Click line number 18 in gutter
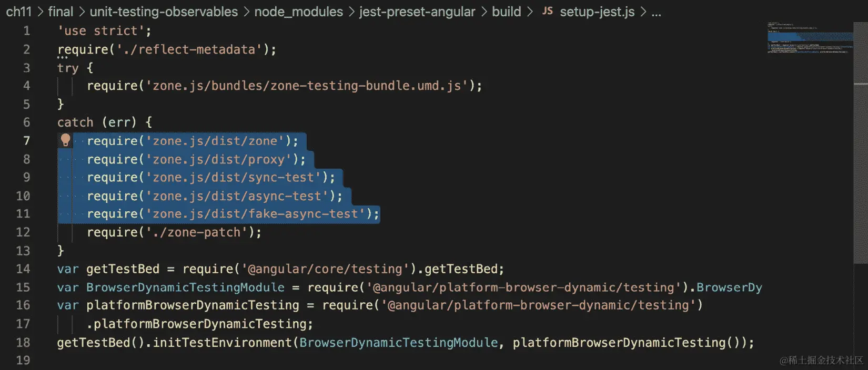 [23, 343]
